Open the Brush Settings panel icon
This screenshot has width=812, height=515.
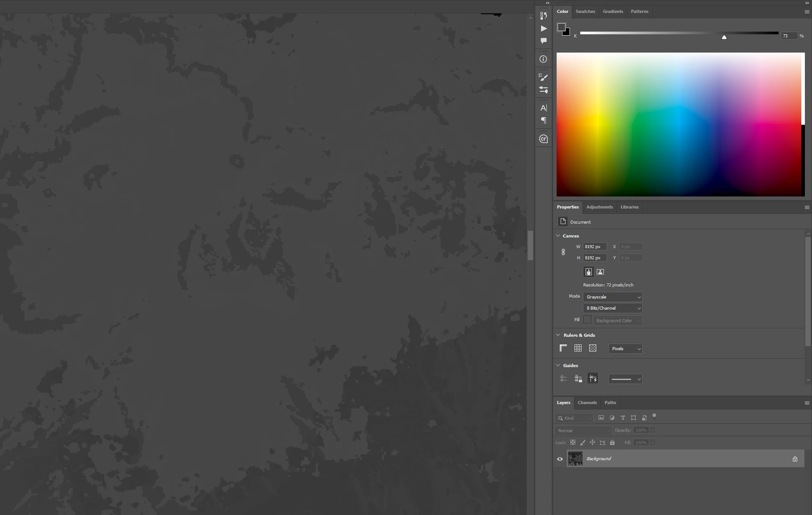[543, 90]
